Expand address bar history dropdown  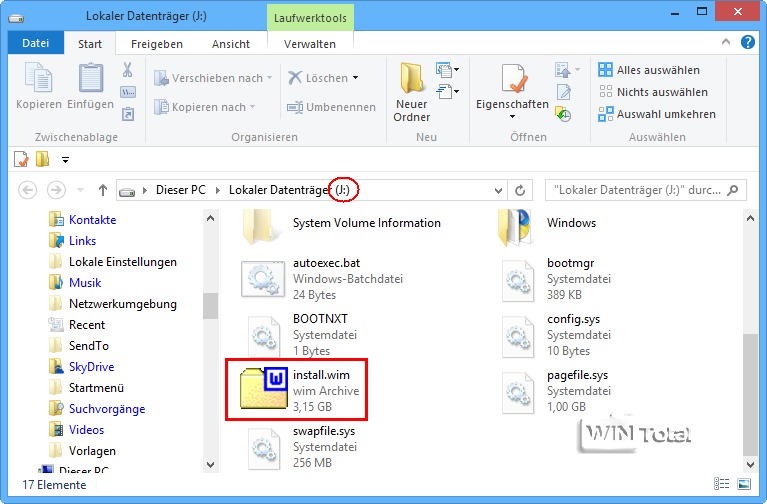point(498,190)
